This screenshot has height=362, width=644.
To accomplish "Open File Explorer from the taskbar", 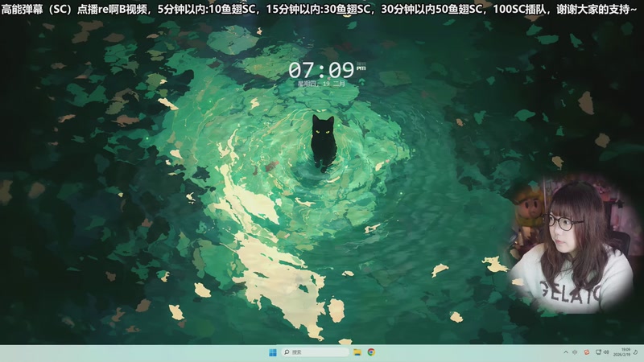I will coord(357,352).
